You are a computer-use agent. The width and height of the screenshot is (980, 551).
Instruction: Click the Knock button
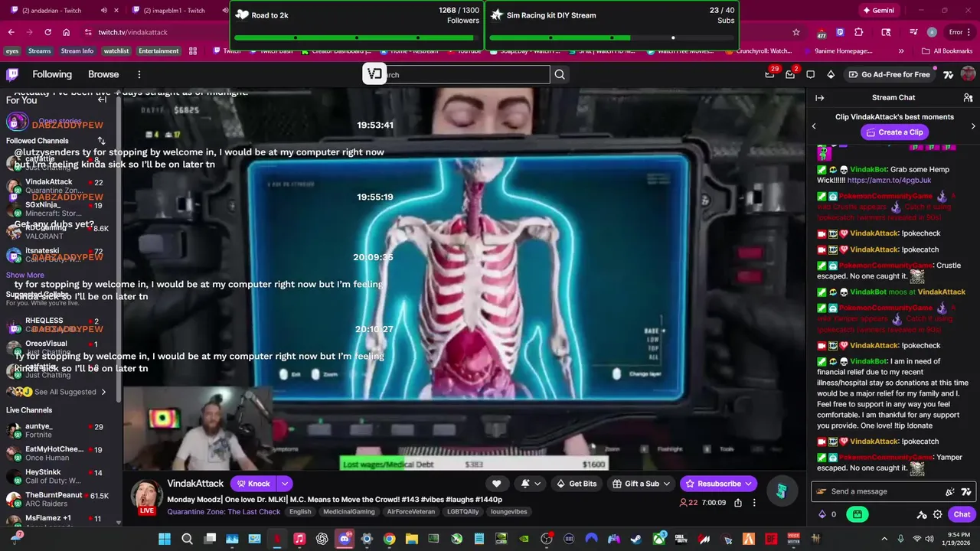point(253,484)
